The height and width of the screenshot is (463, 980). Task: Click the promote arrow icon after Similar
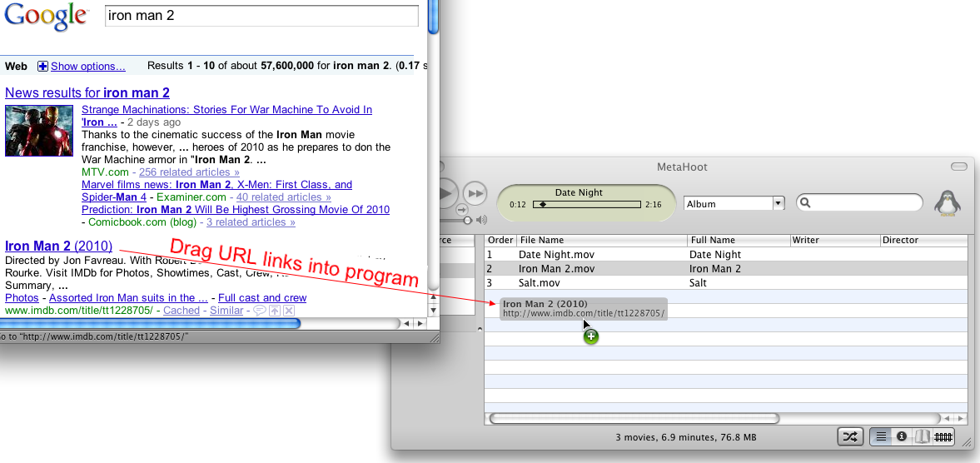275,311
